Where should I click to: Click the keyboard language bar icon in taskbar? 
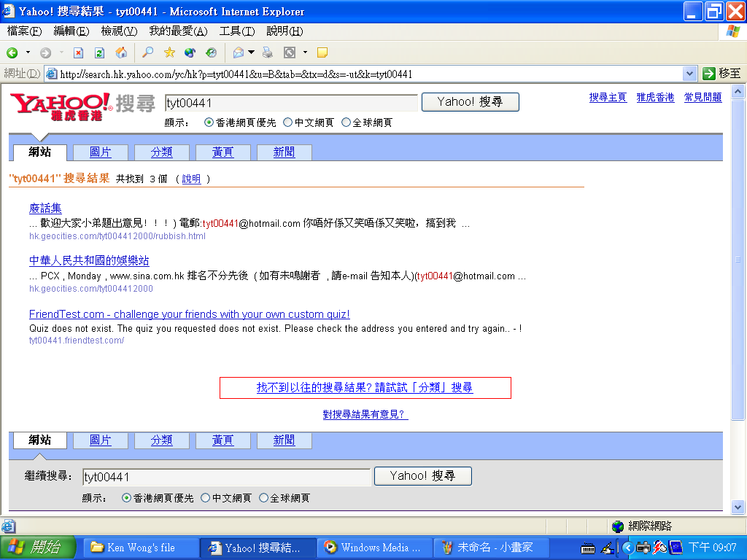tap(588, 548)
